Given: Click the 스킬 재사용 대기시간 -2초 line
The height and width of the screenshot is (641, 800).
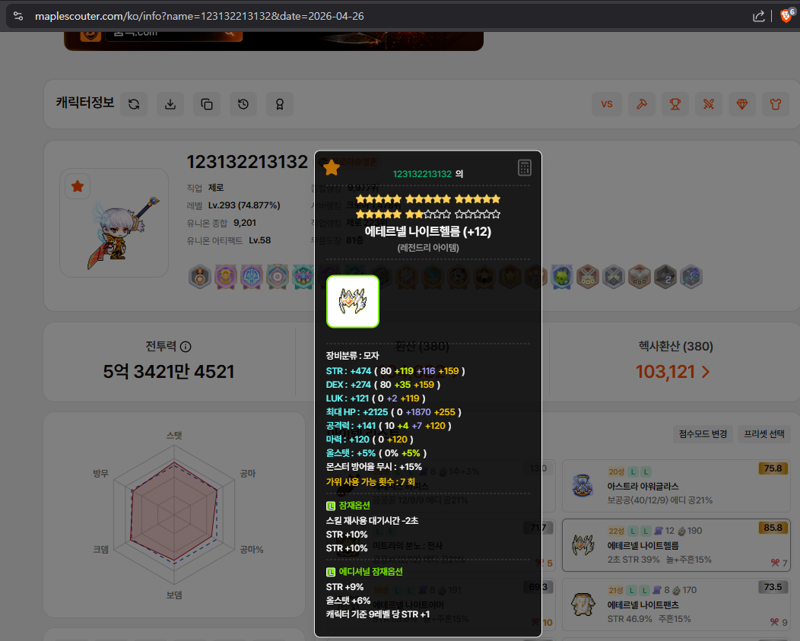Looking at the screenshot, I should point(372,521).
